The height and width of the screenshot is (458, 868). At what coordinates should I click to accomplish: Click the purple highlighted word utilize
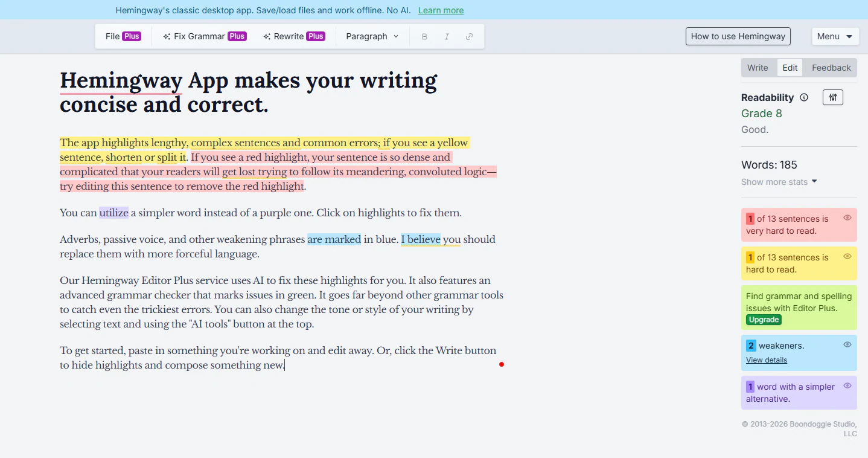click(114, 213)
